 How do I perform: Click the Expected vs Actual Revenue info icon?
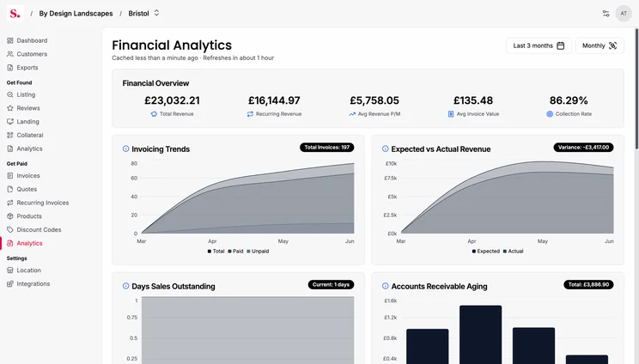385,149
